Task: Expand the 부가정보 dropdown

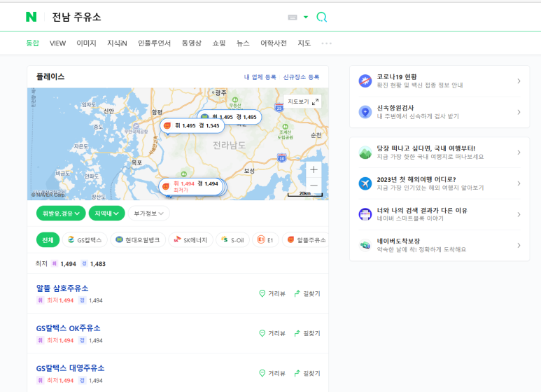Action: [x=148, y=213]
